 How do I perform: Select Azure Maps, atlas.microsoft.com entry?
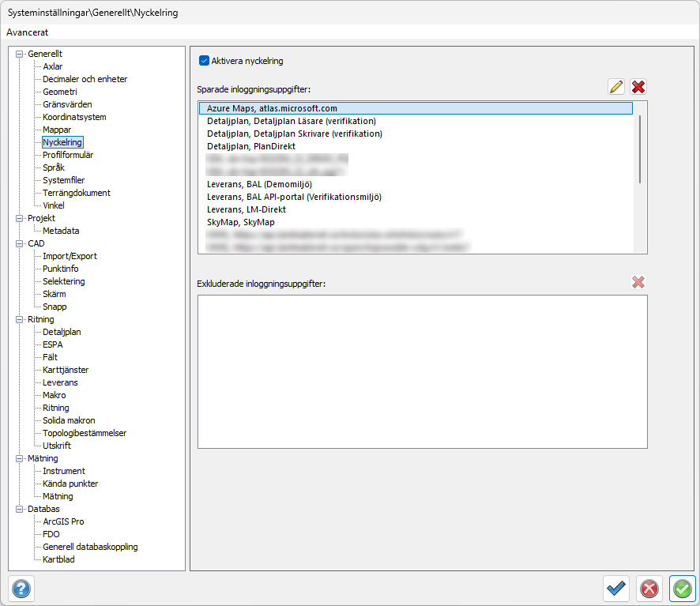tap(272, 108)
